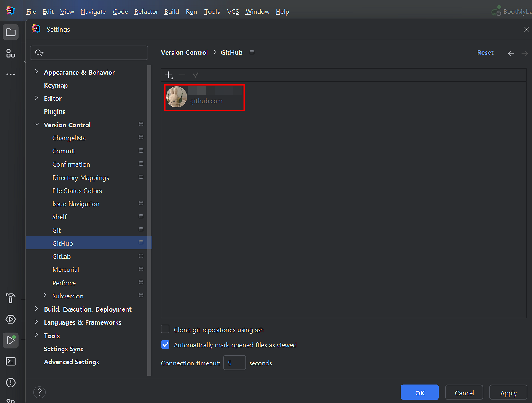Viewport: 532px width, 403px height.
Task: Open the Help menu
Action: coord(282,12)
